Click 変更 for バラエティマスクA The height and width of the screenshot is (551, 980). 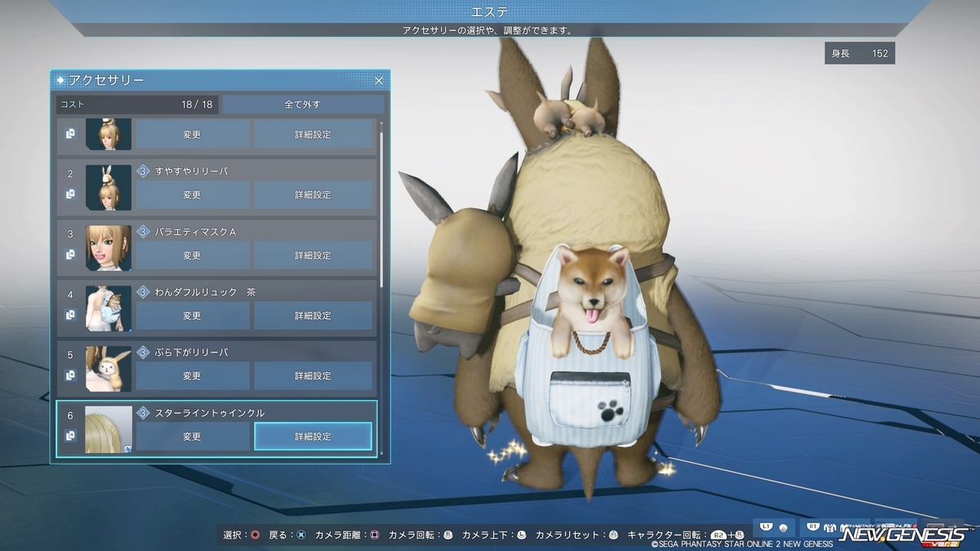(192, 256)
